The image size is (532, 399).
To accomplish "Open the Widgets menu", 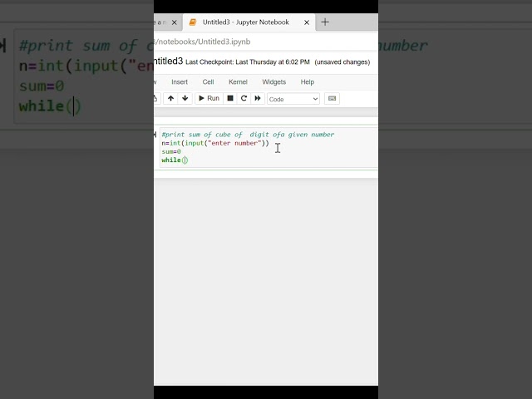I will click(274, 81).
